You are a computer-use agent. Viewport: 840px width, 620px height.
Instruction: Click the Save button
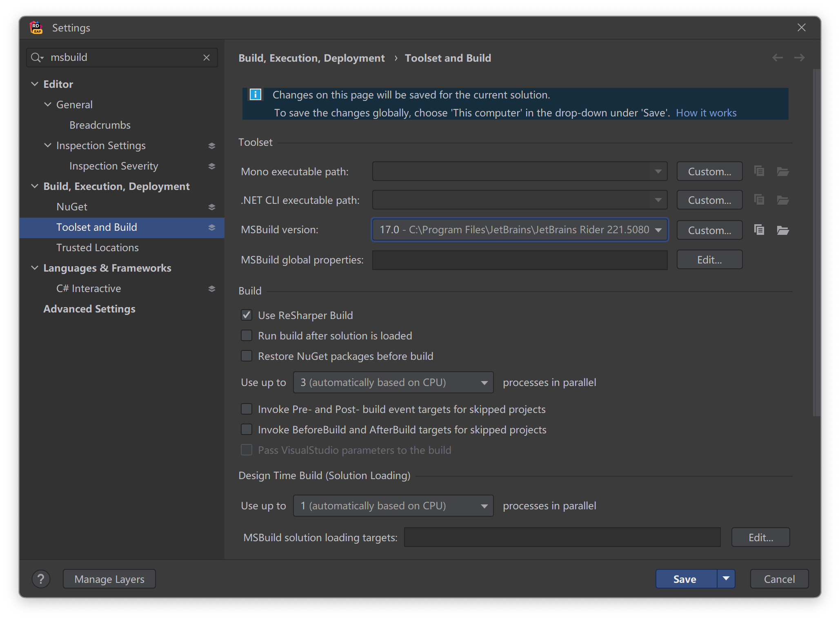click(x=686, y=579)
